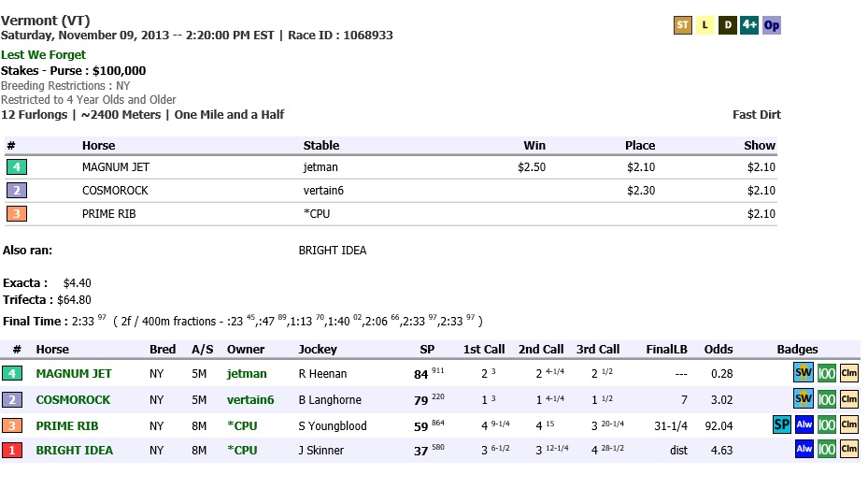
Task: Click the dark D race badge
Action: tap(727, 25)
